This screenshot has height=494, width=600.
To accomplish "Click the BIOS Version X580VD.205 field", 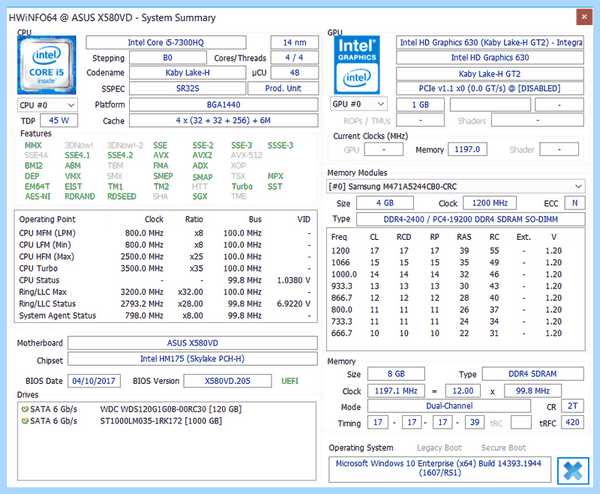I will 227,381.
